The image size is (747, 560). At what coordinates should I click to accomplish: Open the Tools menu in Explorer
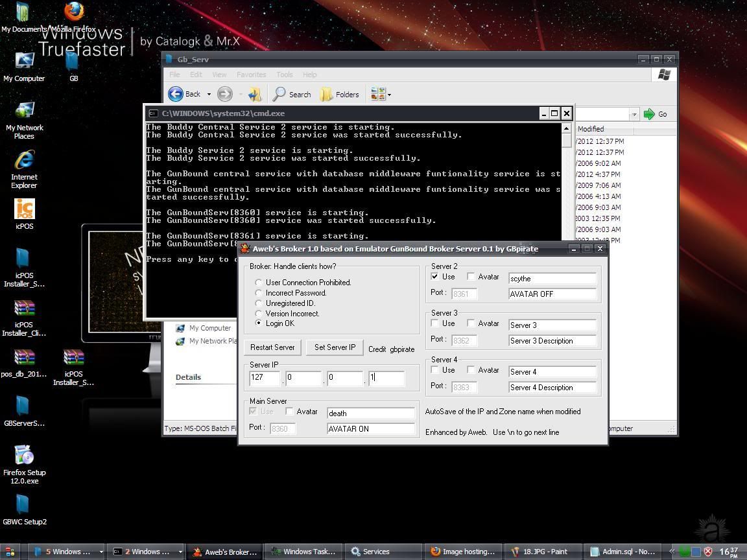284,75
